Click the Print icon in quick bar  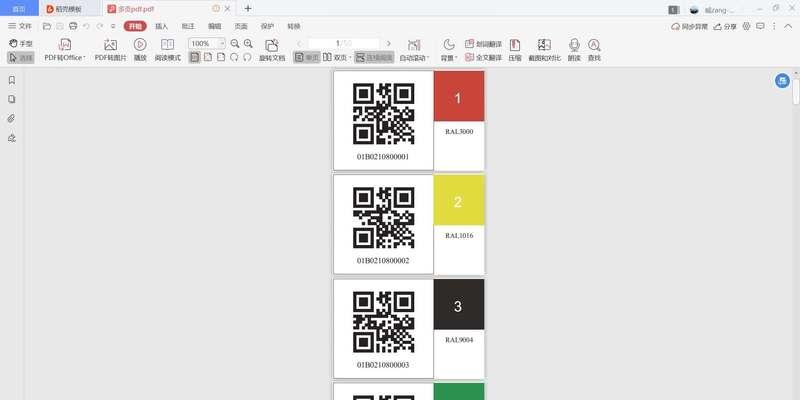click(x=73, y=26)
